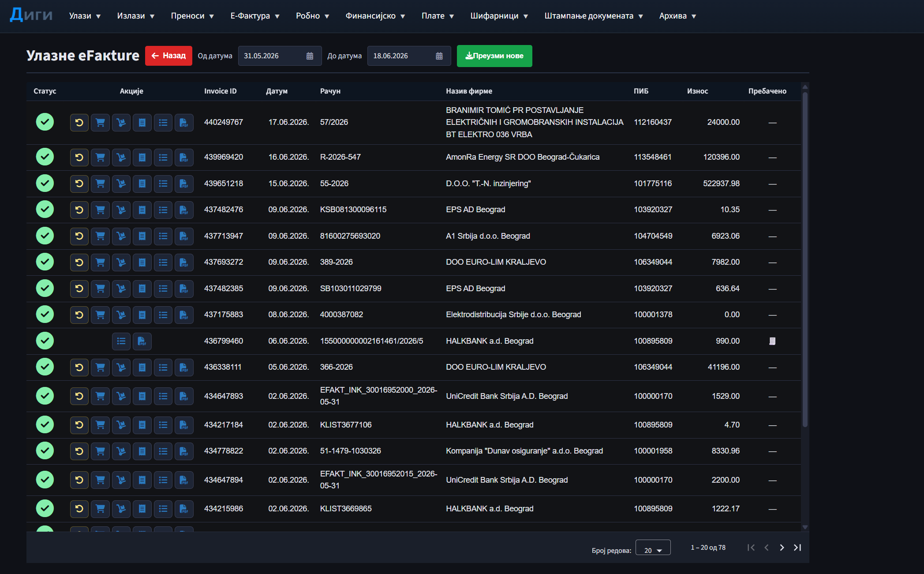Image resolution: width=924 pixels, height=574 pixels.
Task: Open the Преноси menu
Action: 192,16
